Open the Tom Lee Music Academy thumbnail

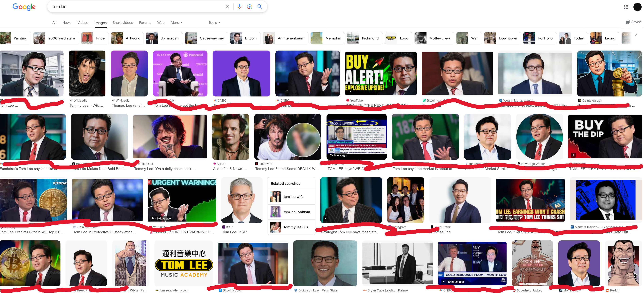pos(184,264)
